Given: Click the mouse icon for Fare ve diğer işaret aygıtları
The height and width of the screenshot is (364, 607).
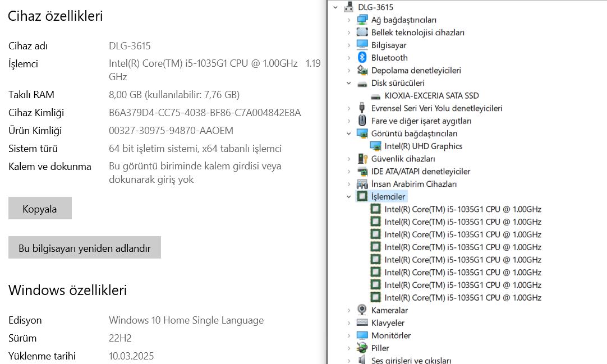Looking at the screenshot, I should pos(362,121).
